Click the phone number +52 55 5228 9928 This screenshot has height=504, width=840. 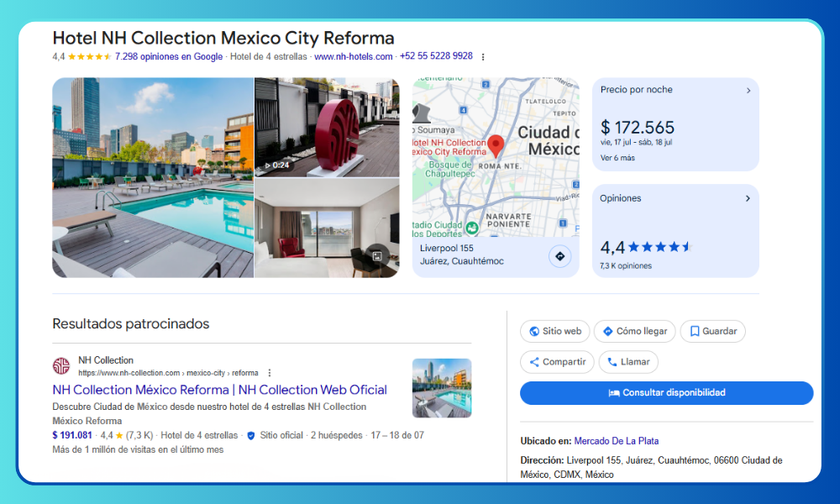[436, 56]
